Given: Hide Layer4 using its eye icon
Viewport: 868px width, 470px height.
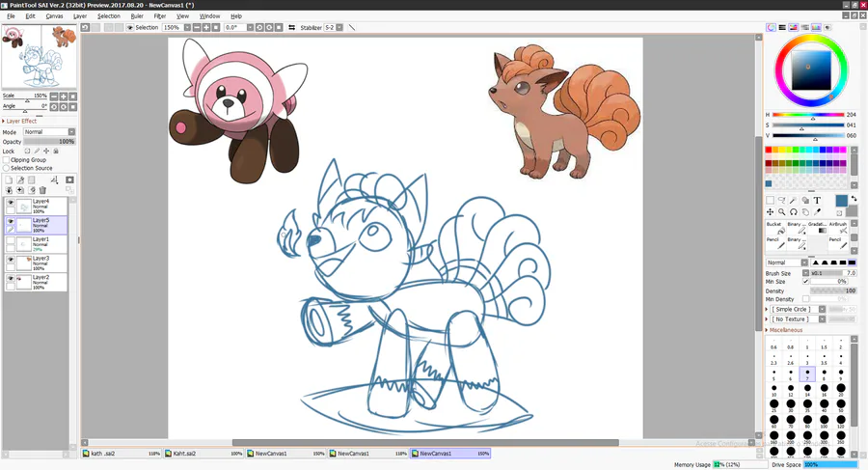Looking at the screenshot, I should (10, 203).
